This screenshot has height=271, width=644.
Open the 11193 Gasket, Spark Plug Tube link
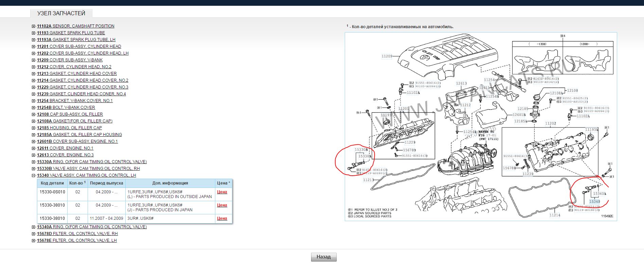pos(71,33)
